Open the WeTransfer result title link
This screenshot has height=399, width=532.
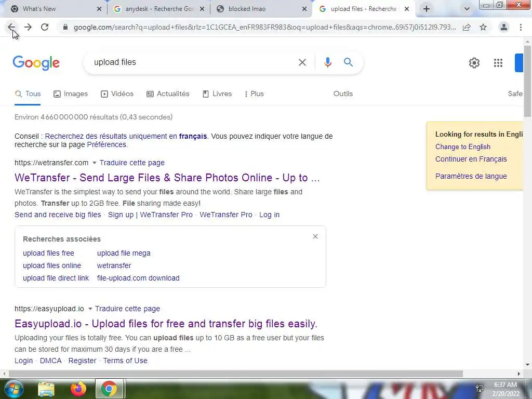pyautogui.click(x=167, y=178)
